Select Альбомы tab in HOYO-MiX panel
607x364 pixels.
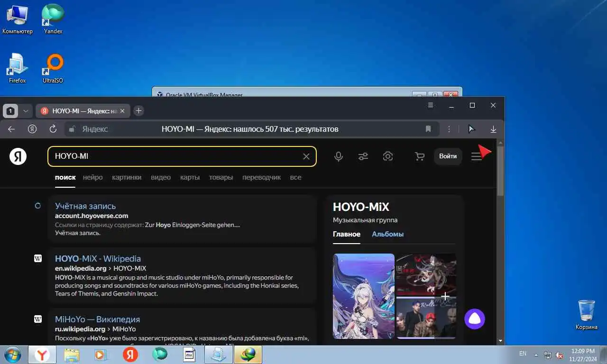pos(388,234)
